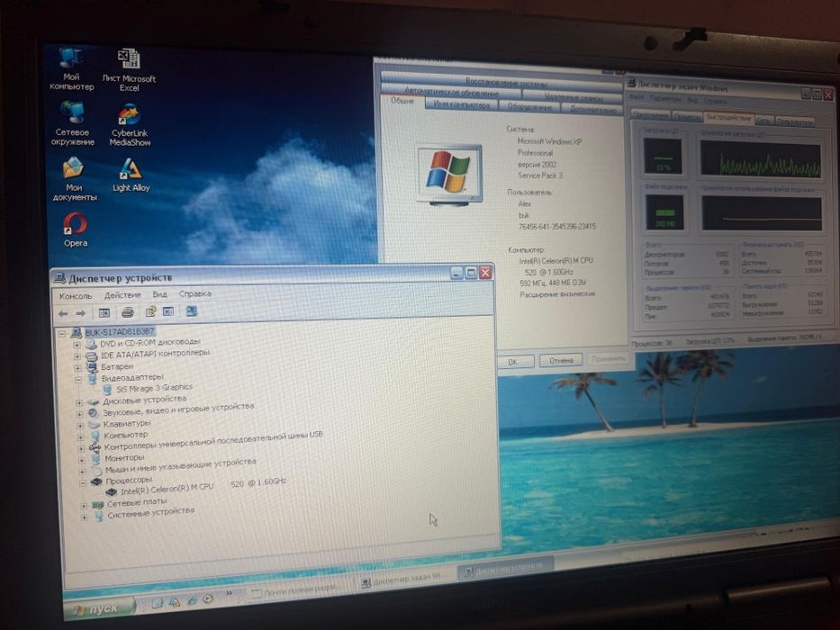Collapse the Процессоры node
The image size is (840, 630).
click(x=83, y=482)
